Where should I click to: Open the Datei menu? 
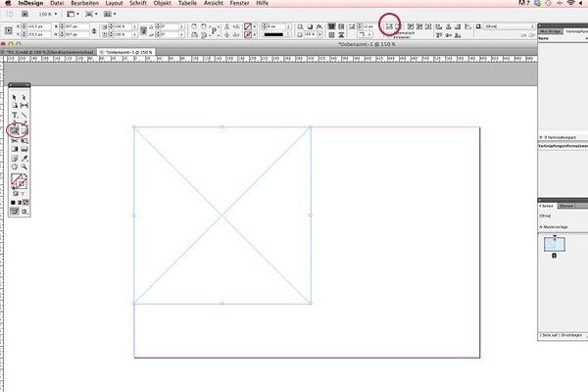pyautogui.click(x=57, y=3)
